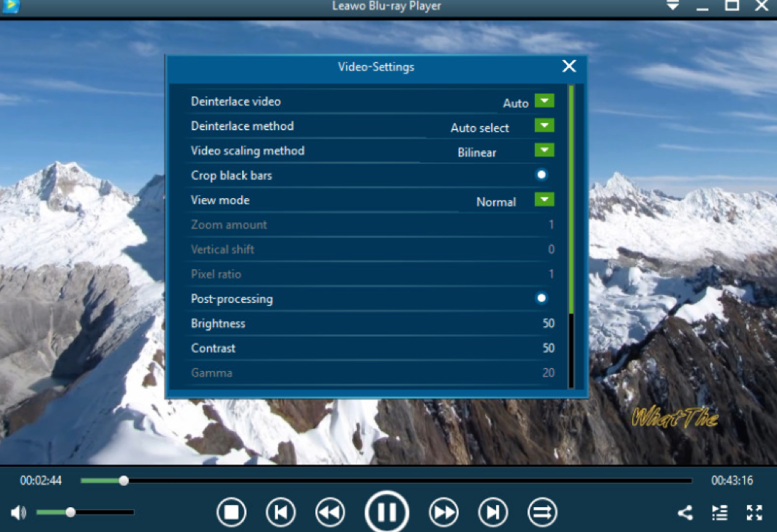Mute audio with the speaker icon
The height and width of the screenshot is (532, 777).
click(x=18, y=513)
